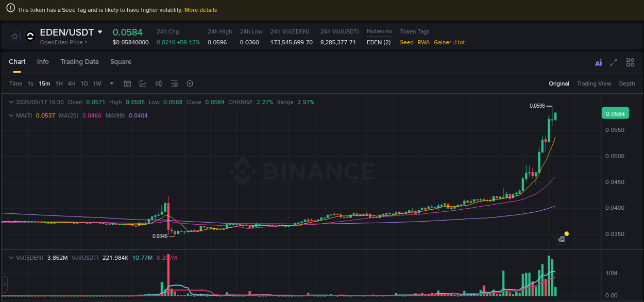
Task: Switch to Trading View chart
Action: click(x=594, y=83)
